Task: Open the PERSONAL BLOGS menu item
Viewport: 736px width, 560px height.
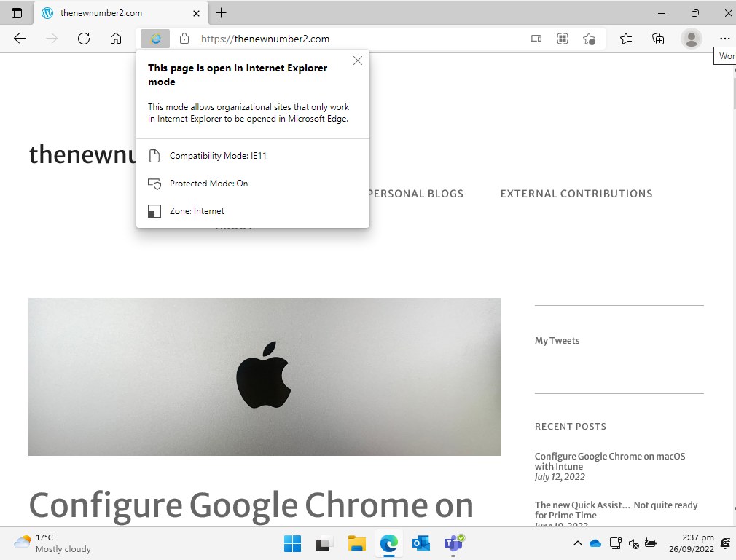Action: 416,194
